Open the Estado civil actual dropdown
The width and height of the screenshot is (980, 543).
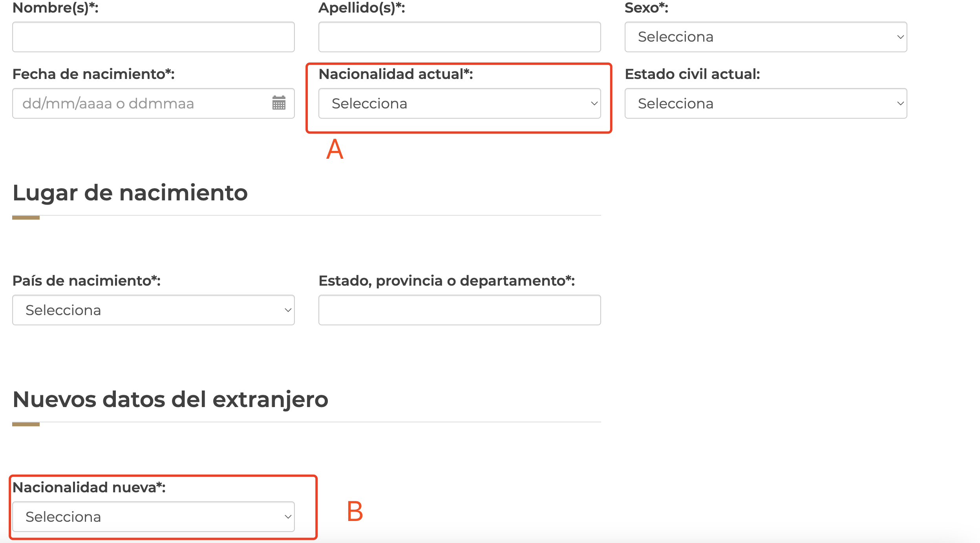click(x=766, y=103)
